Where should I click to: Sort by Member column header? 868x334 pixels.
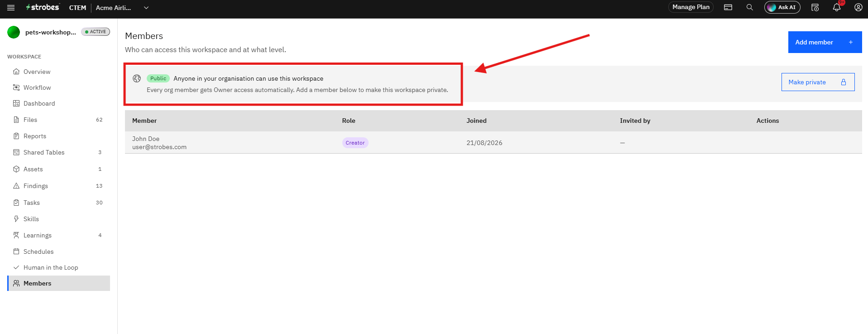click(144, 121)
